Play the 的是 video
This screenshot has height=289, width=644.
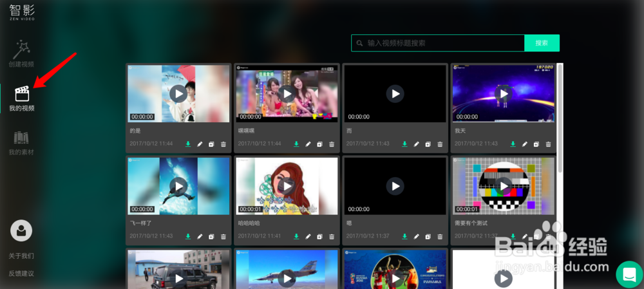coord(178,93)
